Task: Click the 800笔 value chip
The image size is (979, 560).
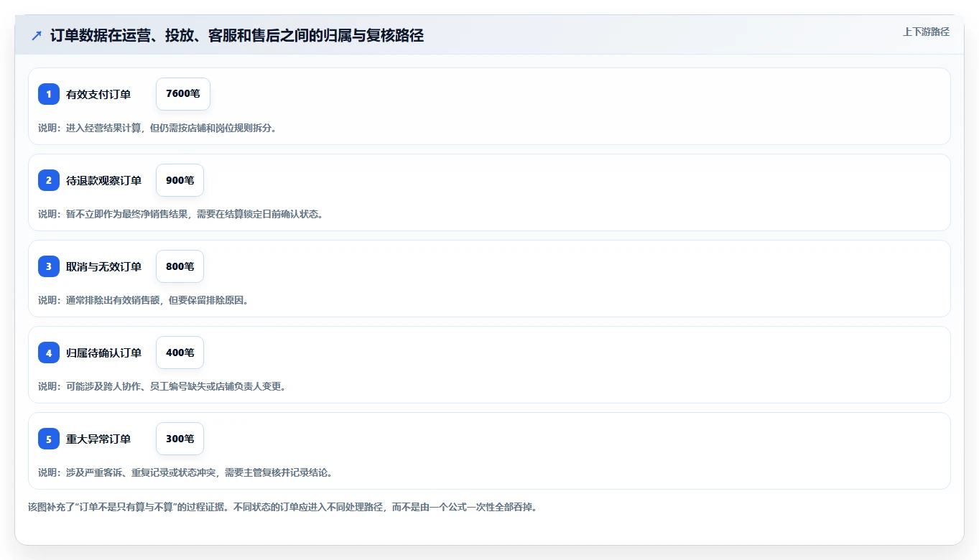Action: click(x=180, y=266)
